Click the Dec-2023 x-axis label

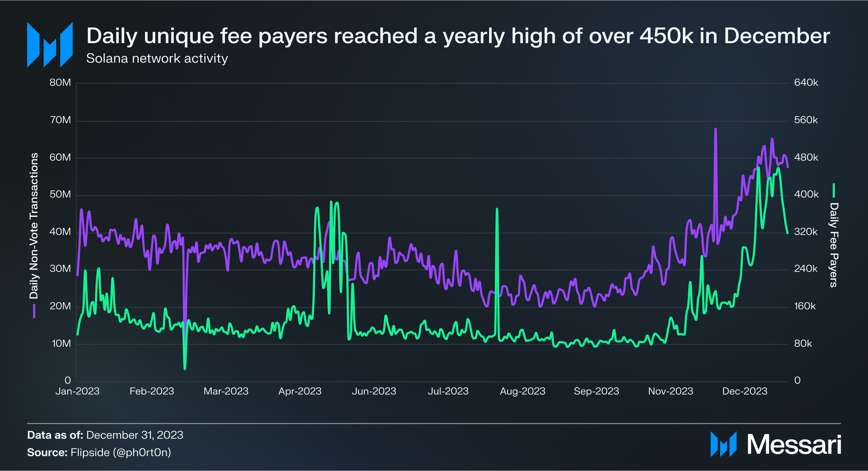click(x=744, y=391)
